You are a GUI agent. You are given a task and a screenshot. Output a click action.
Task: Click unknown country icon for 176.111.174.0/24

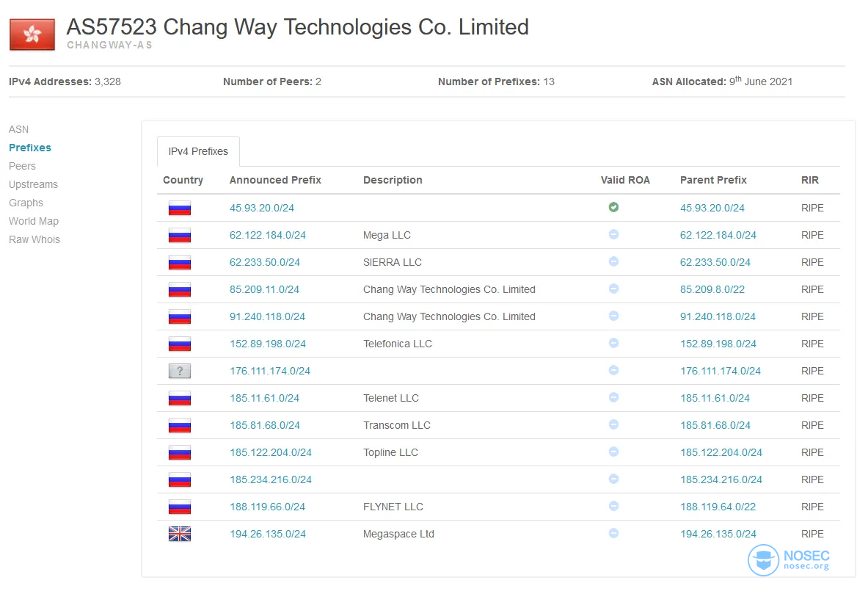[179, 371]
